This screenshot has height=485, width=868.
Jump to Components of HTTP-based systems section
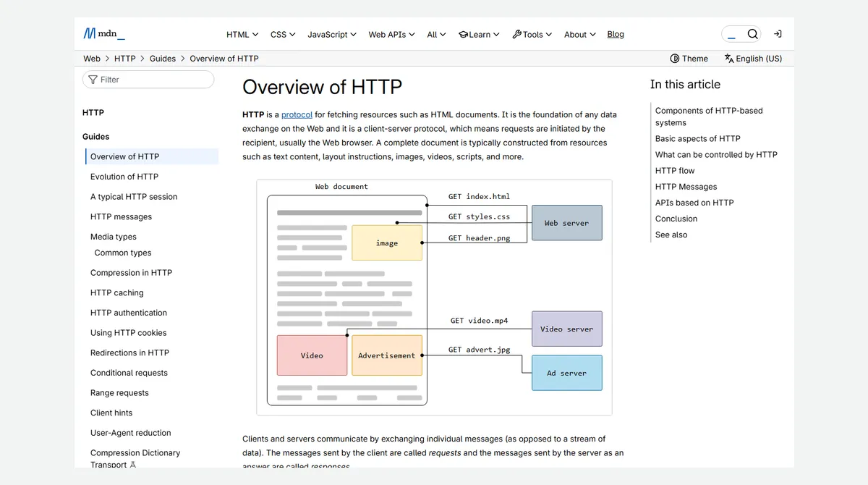[x=709, y=117]
